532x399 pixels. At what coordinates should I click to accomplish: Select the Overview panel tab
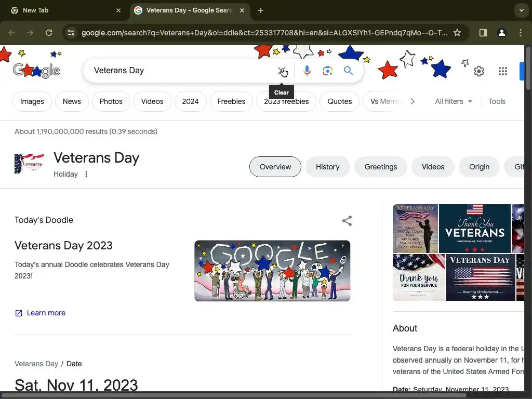point(275,167)
